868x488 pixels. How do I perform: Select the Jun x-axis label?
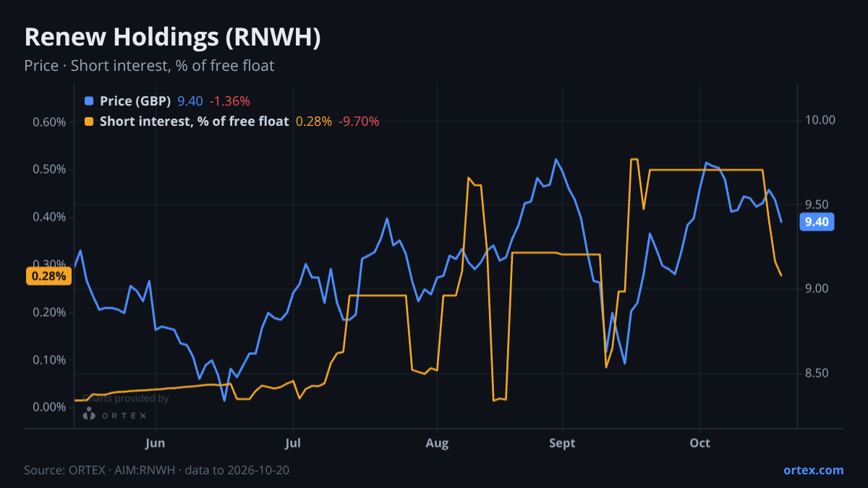coord(156,443)
